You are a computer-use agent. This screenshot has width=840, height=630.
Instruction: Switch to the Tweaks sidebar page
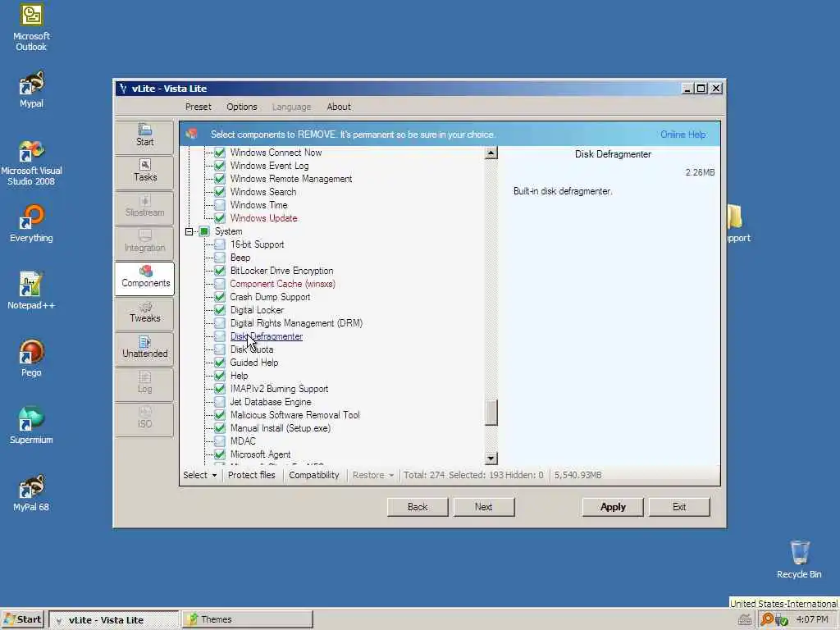click(144, 313)
